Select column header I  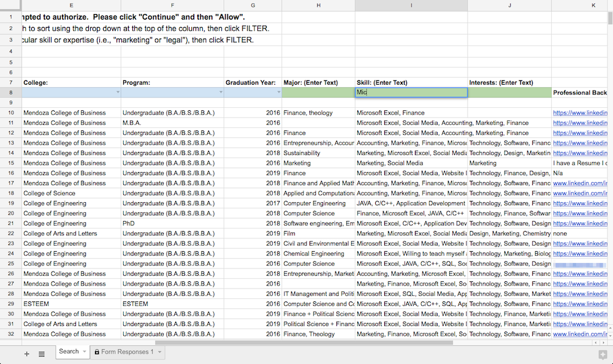[x=411, y=5]
